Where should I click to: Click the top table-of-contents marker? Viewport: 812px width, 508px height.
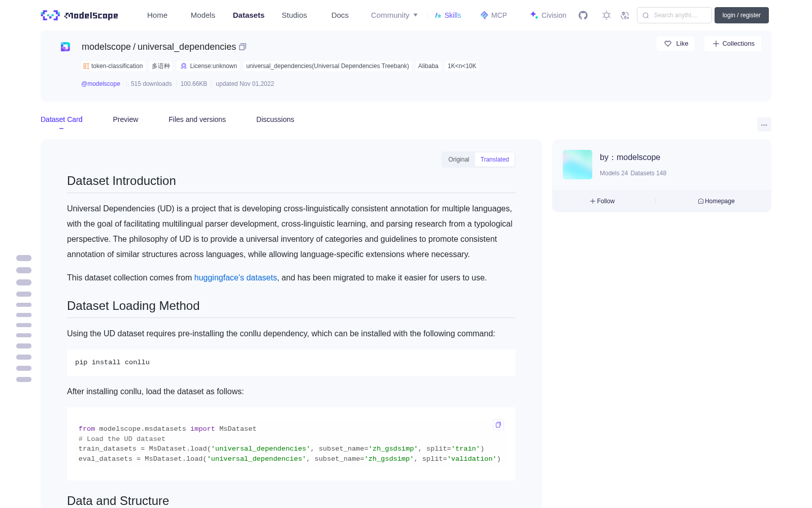click(x=24, y=258)
